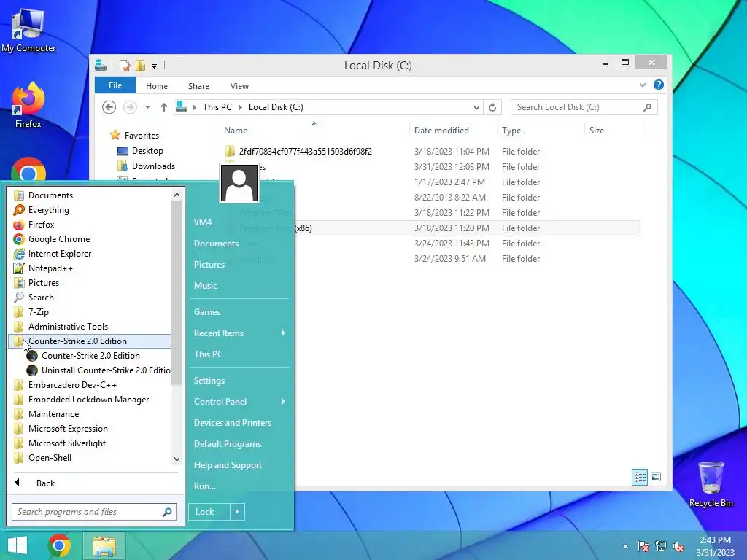This screenshot has width=747, height=560.
Task: Open This PC from Start menu
Action: [239, 354]
